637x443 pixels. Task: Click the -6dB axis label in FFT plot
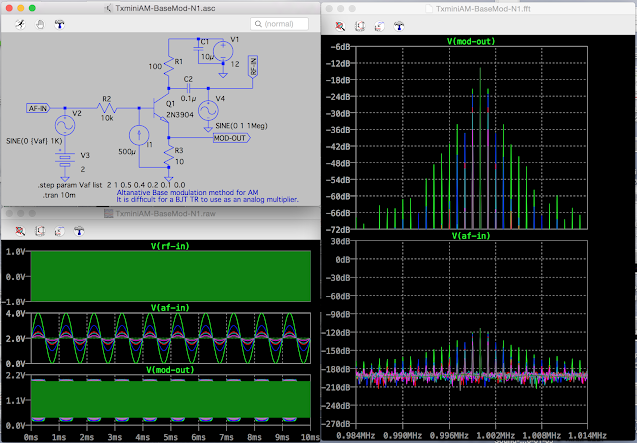coord(340,47)
